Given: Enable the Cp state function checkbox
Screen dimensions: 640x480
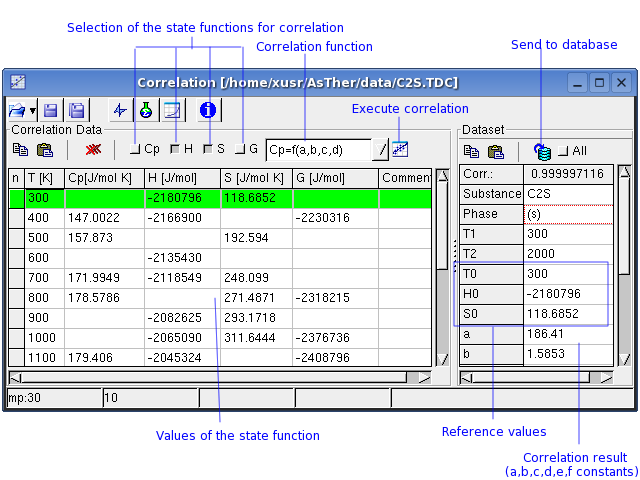Looking at the screenshot, I should coord(135,150).
